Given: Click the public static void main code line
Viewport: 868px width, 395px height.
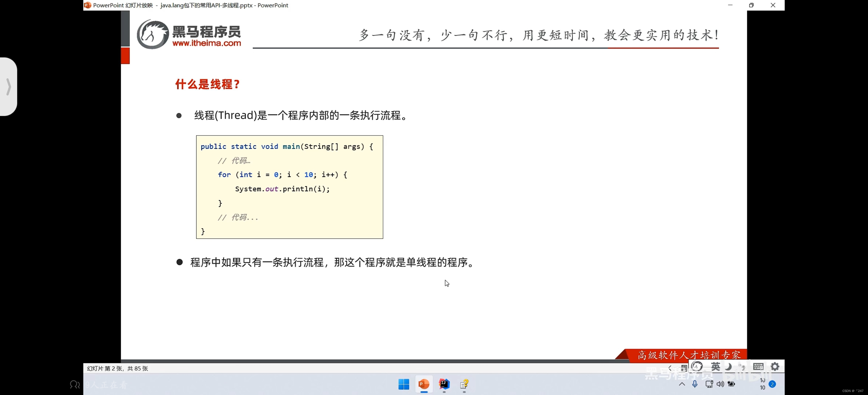Looking at the screenshot, I should (287, 146).
